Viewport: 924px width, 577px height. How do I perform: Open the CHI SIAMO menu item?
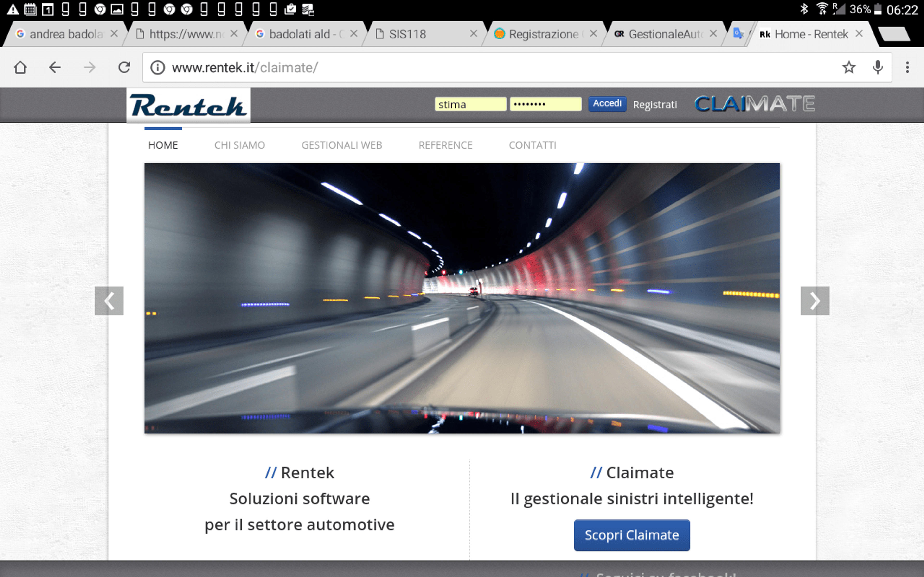[x=239, y=145]
